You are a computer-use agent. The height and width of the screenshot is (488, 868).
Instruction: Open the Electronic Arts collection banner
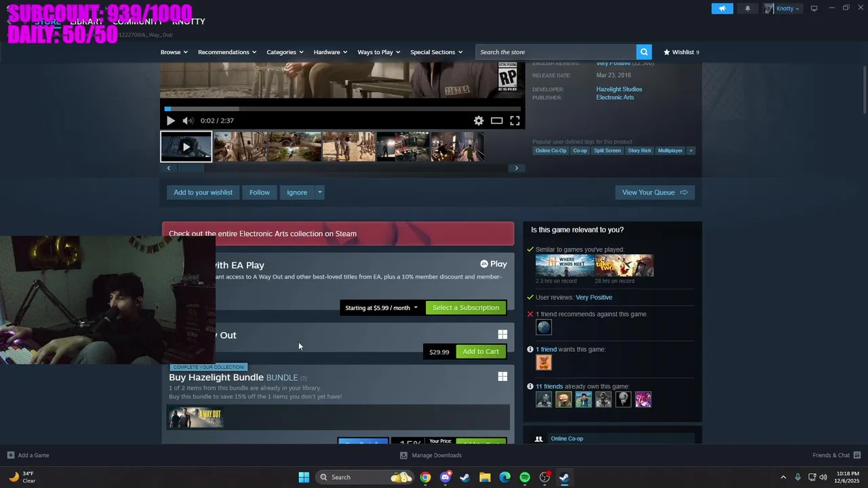[x=338, y=234]
